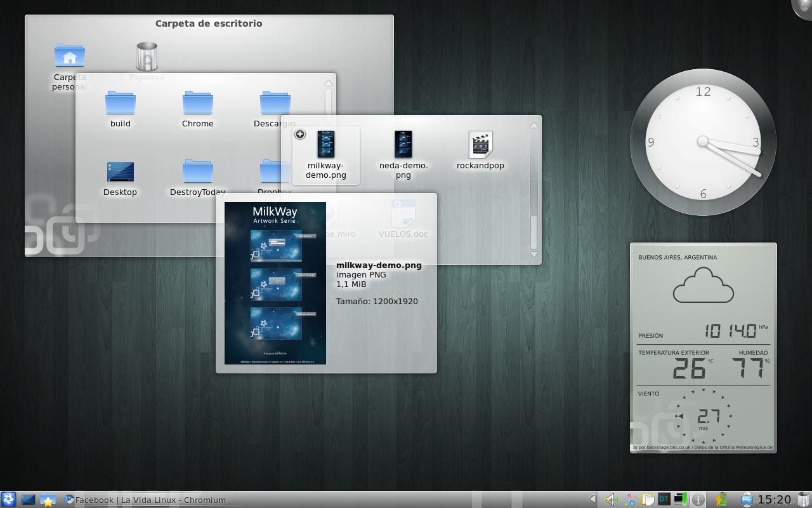Image resolution: width=812 pixels, height=508 pixels.
Task: Open the rockandpop video file
Action: [480, 145]
